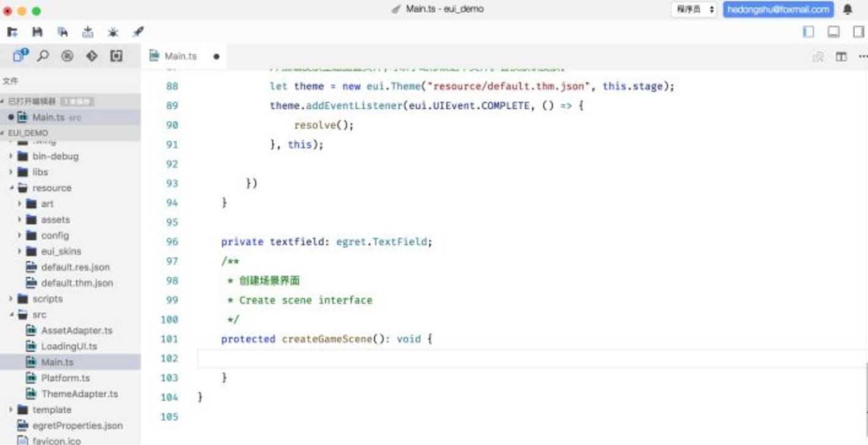The image size is (868, 445).
Task: Open the 程序员 role dropdown
Action: [695, 10]
